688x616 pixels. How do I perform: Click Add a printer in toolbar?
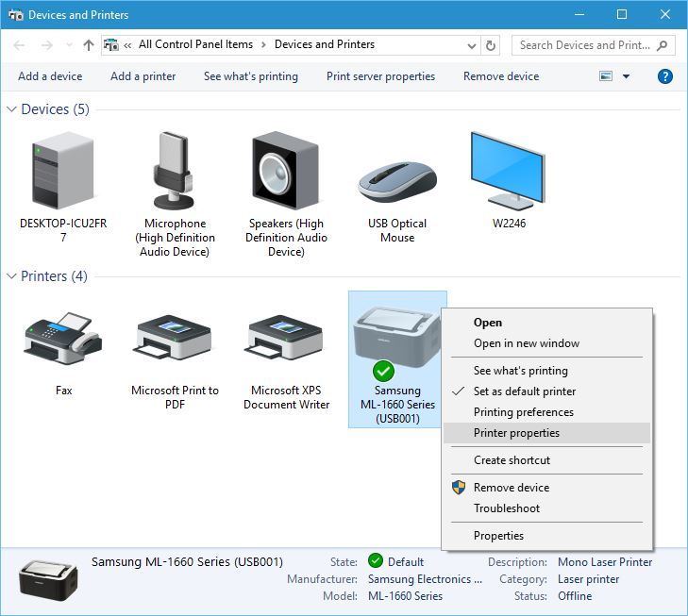tap(143, 76)
